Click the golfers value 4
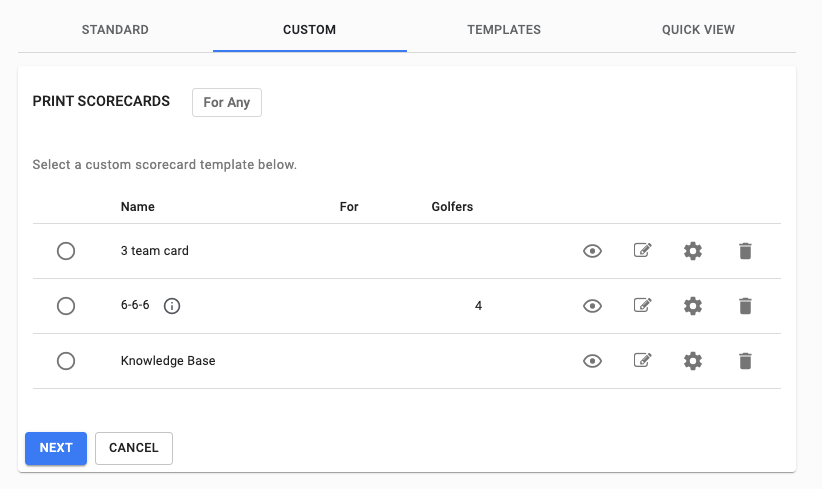The width and height of the screenshot is (822, 489). 478,306
